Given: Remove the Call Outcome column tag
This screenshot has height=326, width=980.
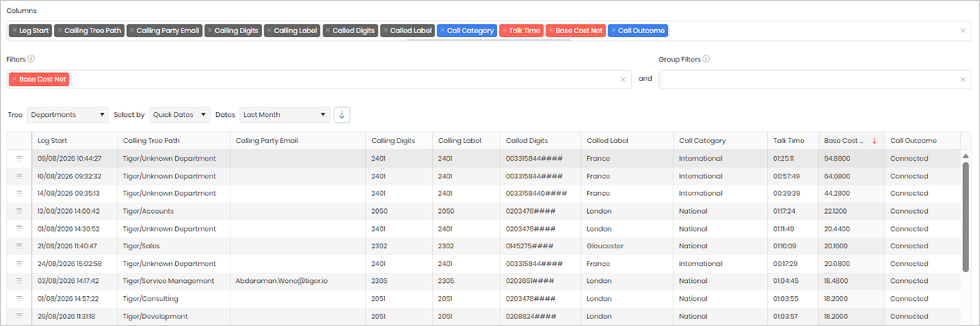Looking at the screenshot, I should click(613, 31).
